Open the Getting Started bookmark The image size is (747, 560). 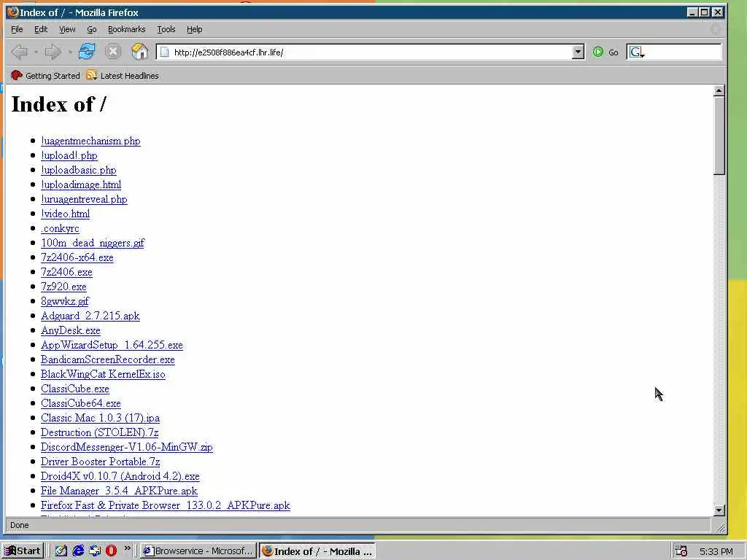(x=45, y=75)
